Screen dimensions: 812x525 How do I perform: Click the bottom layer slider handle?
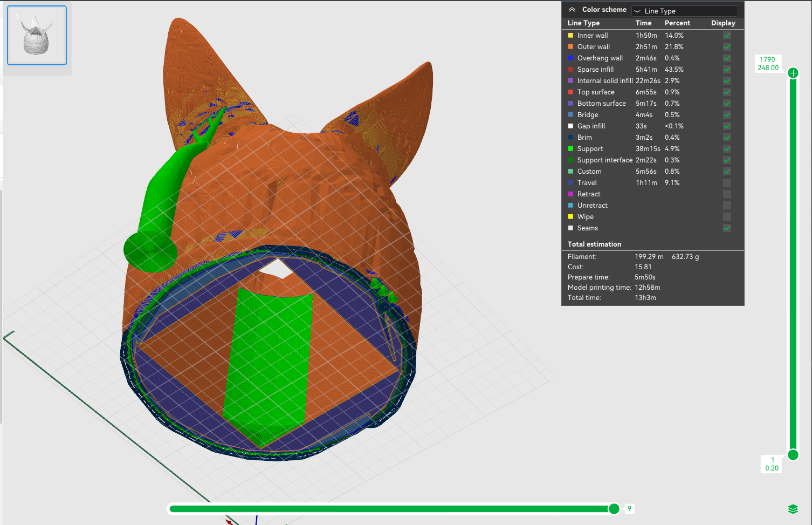(793, 455)
